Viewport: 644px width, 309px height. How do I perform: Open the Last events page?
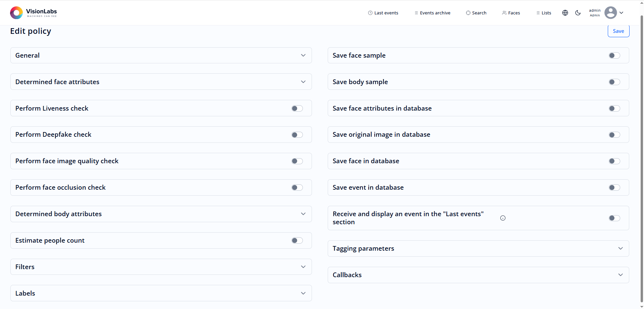coord(383,13)
